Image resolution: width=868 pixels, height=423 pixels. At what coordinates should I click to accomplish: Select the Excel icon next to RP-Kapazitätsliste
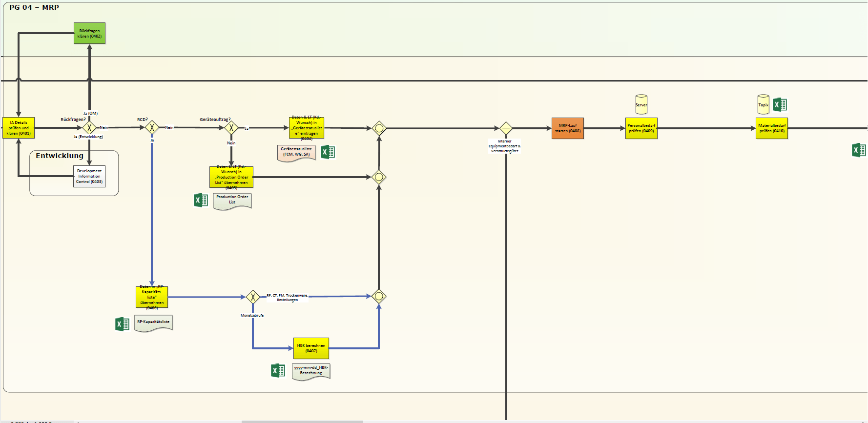pyautogui.click(x=122, y=324)
